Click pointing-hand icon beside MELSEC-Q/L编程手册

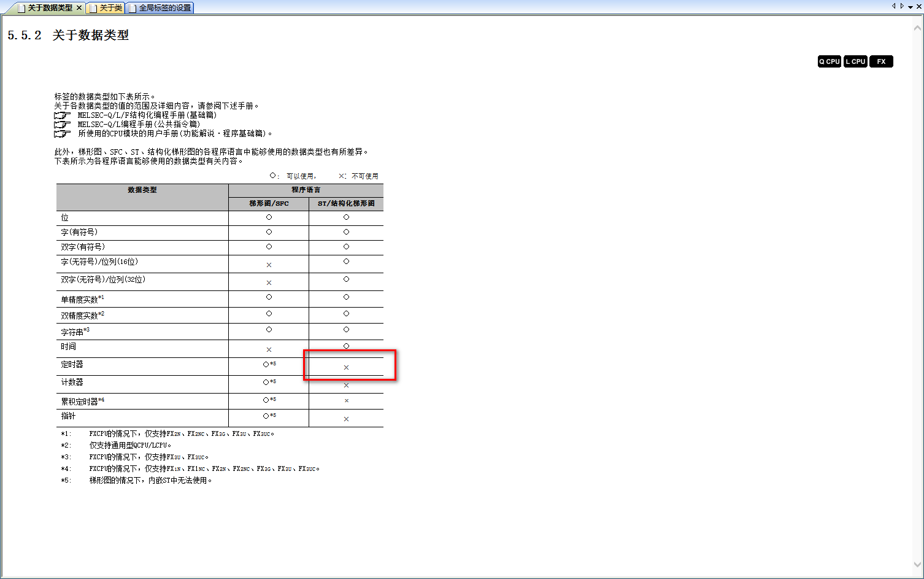[62, 125]
